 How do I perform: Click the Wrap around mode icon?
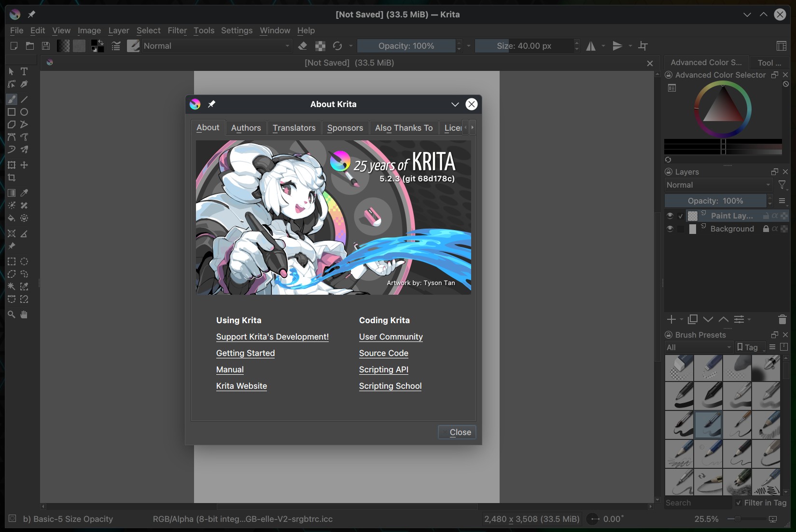[643, 46]
